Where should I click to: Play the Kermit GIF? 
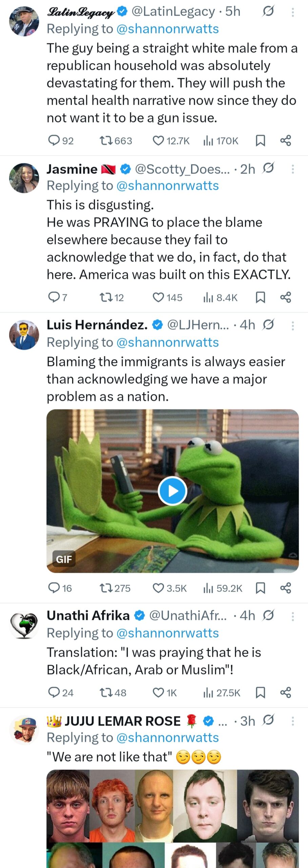(172, 491)
